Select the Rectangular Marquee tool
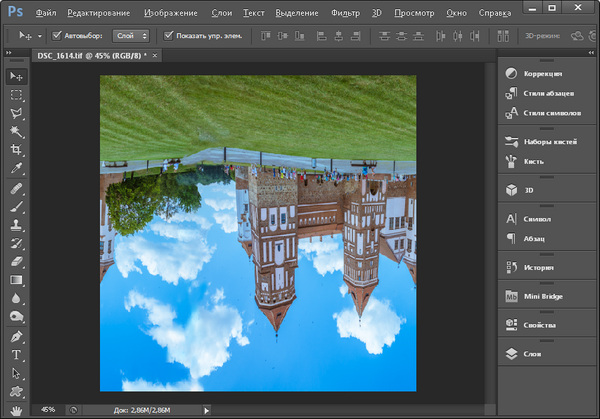This screenshot has width=600, height=419. point(16,95)
